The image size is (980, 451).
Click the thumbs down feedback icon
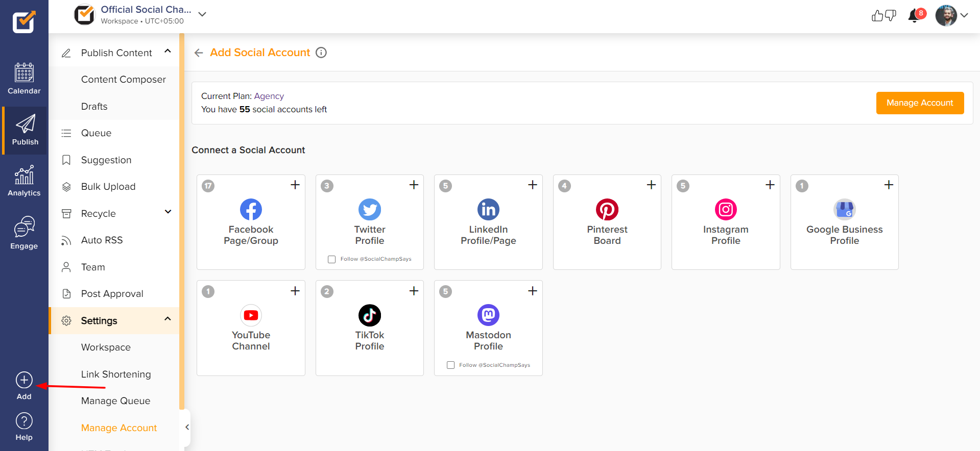click(891, 16)
